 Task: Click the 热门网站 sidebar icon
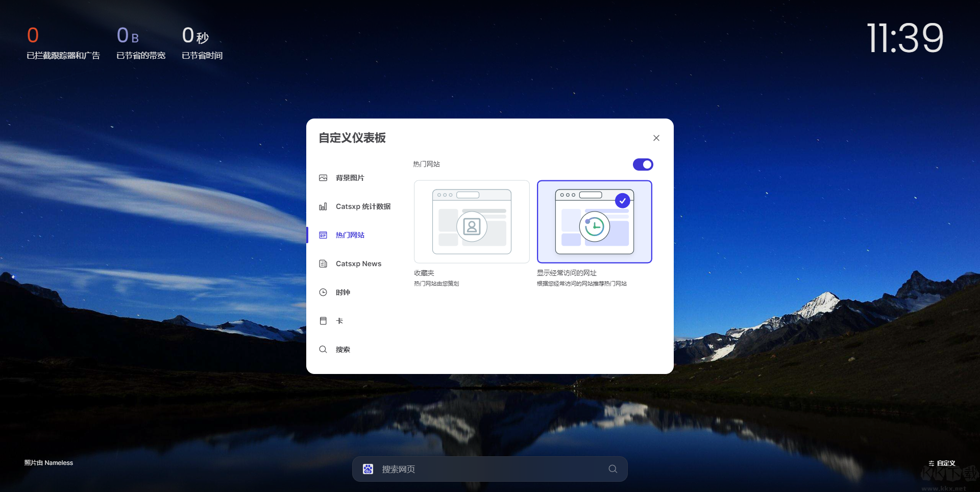[323, 235]
